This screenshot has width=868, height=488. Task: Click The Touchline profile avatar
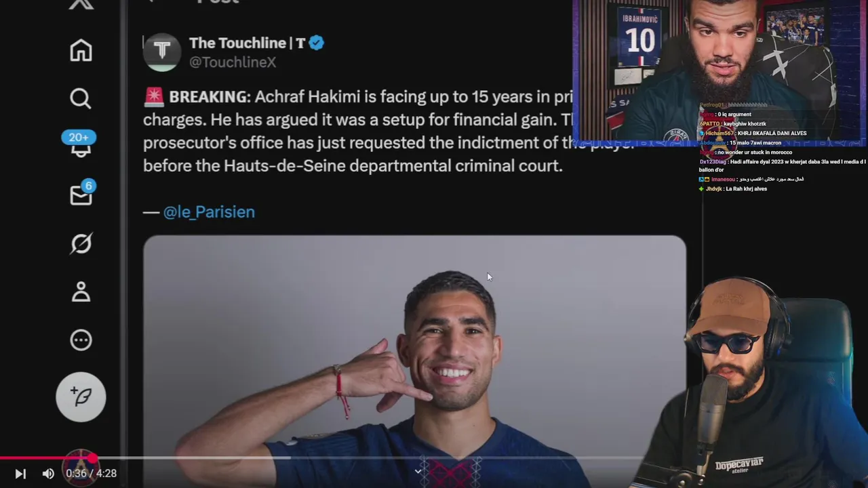161,51
